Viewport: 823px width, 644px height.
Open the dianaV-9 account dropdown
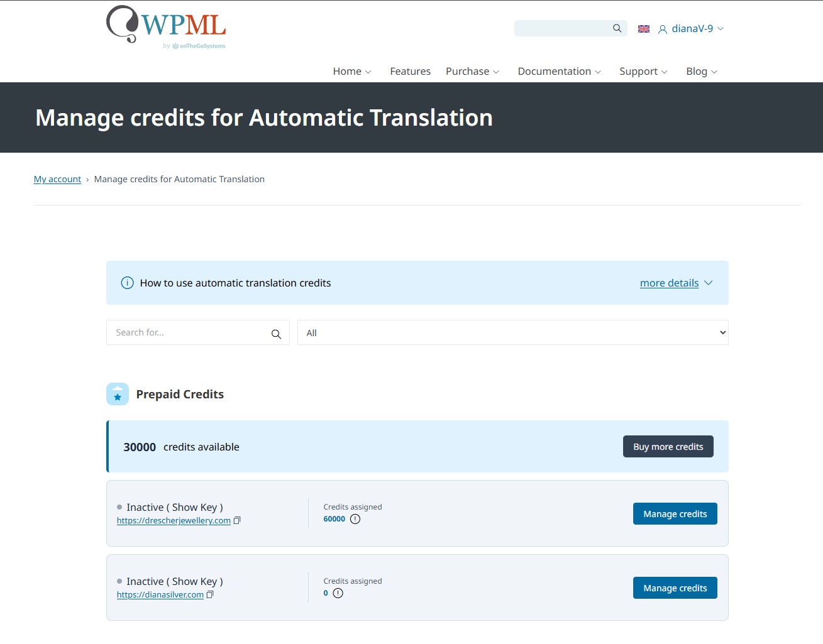pyautogui.click(x=691, y=28)
